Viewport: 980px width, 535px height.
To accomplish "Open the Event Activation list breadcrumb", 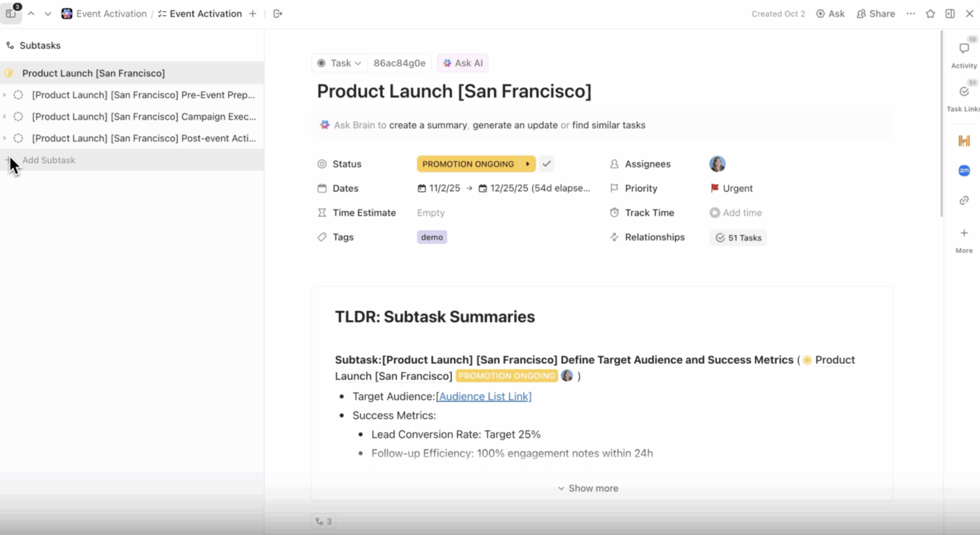I will pos(200,13).
